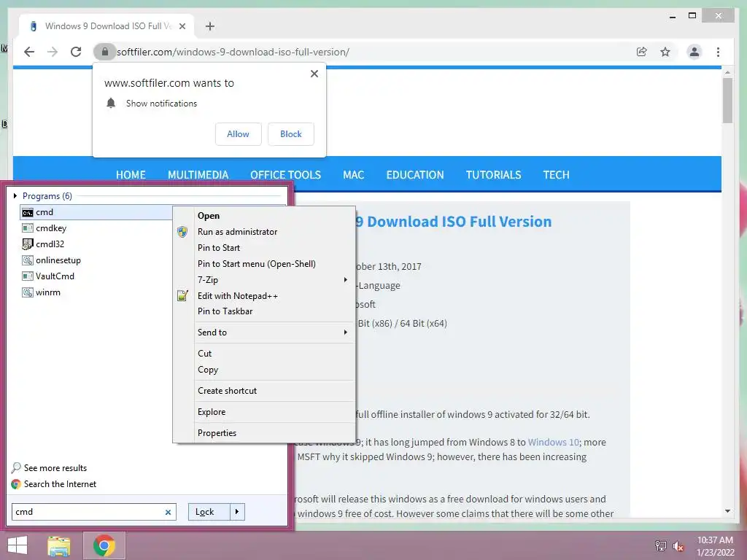Click the Chrome forward arrow
Image resolution: width=747 pixels, height=560 pixels.
[x=53, y=52]
